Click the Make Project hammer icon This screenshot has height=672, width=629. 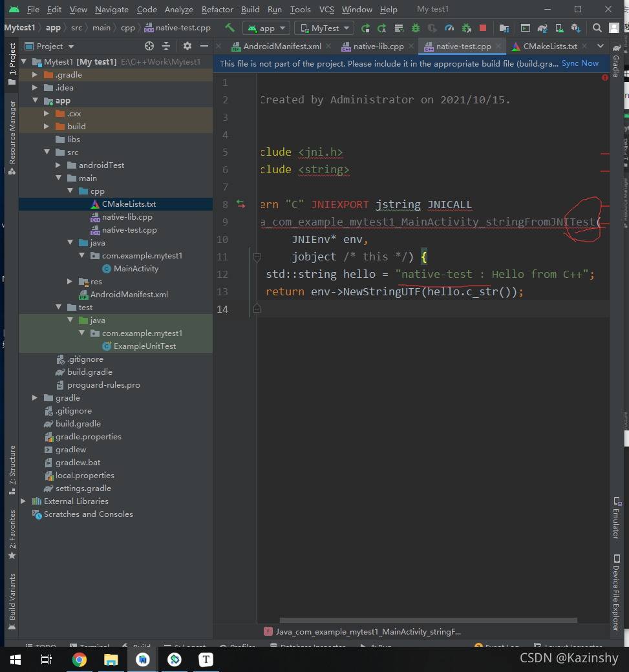[x=229, y=28]
